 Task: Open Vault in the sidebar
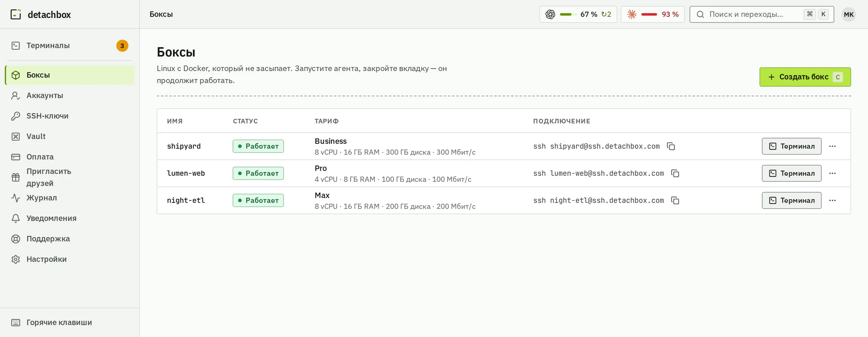(69, 137)
